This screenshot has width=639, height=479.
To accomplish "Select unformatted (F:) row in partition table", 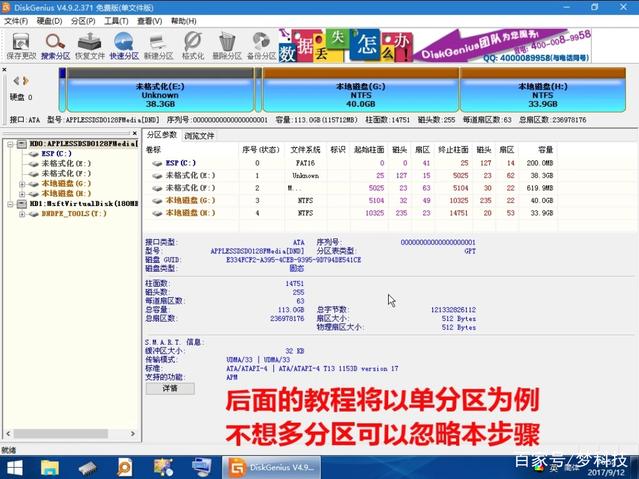I will point(350,188).
